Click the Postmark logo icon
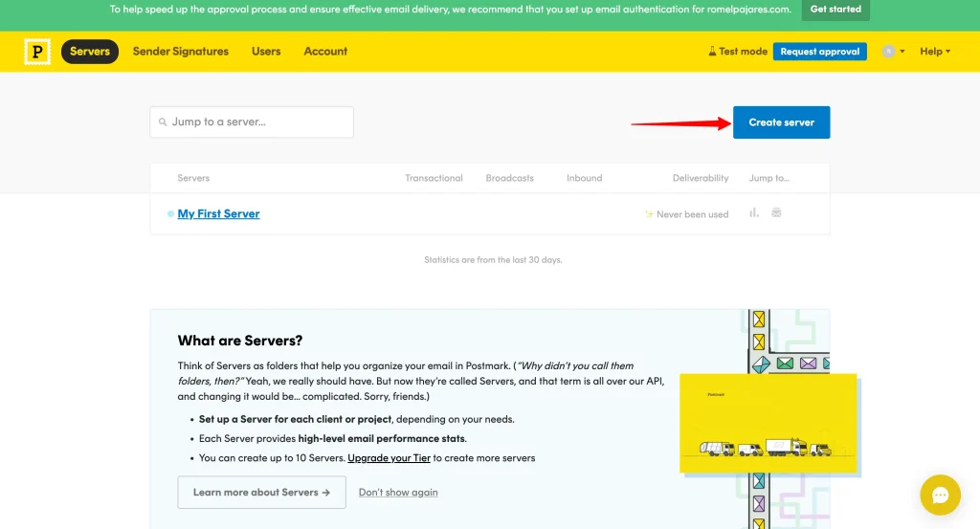Viewport: 980px width, 529px height. pos(37,52)
